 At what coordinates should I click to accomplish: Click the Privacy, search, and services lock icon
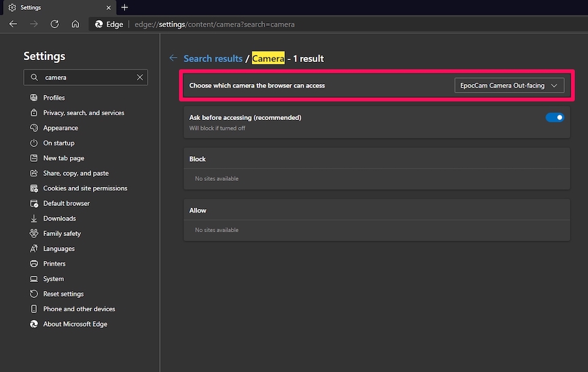(x=34, y=113)
